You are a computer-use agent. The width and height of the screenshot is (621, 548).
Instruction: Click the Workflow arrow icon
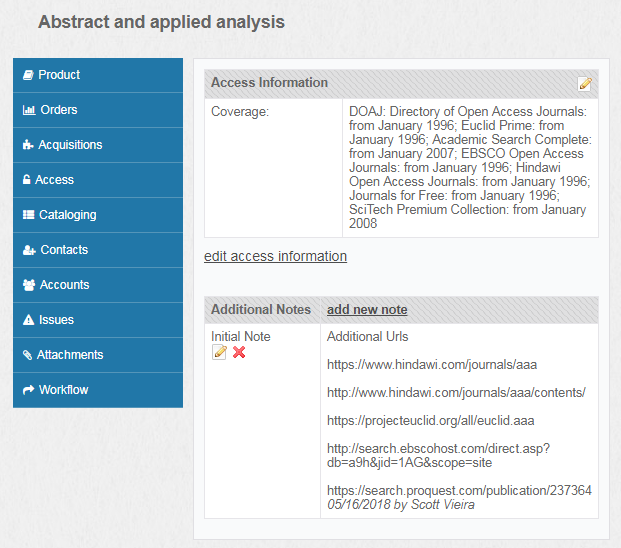[x=29, y=390]
